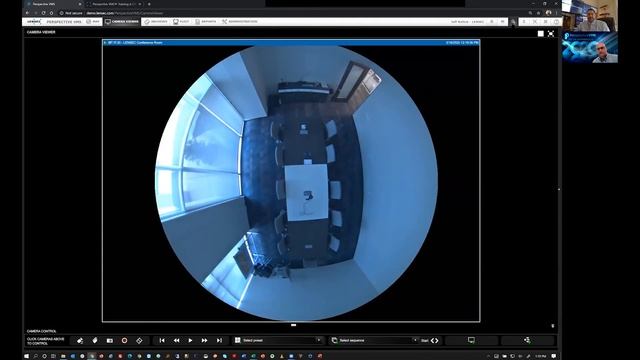Expand camera viewer to full screen
The height and width of the screenshot is (360, 640).
pyautogui.click(x=551, y=34)
